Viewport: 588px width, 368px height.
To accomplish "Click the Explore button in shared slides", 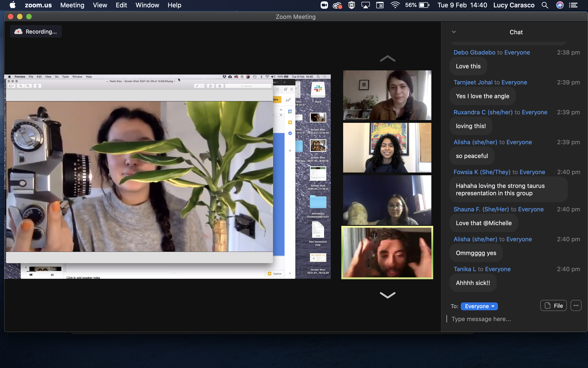I will click(275, 273).
